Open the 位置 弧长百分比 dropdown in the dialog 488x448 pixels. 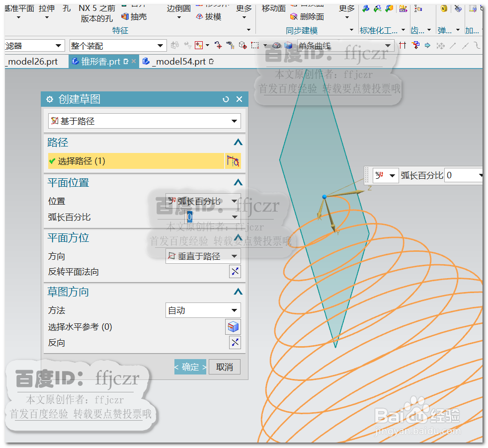(203, 201)
